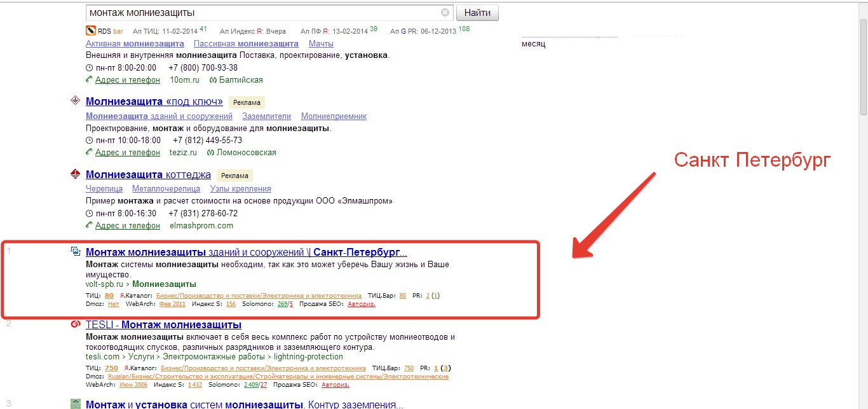Click the Найти search button
This screenshot has height=409, width=868.
click(x=477, y=13)
